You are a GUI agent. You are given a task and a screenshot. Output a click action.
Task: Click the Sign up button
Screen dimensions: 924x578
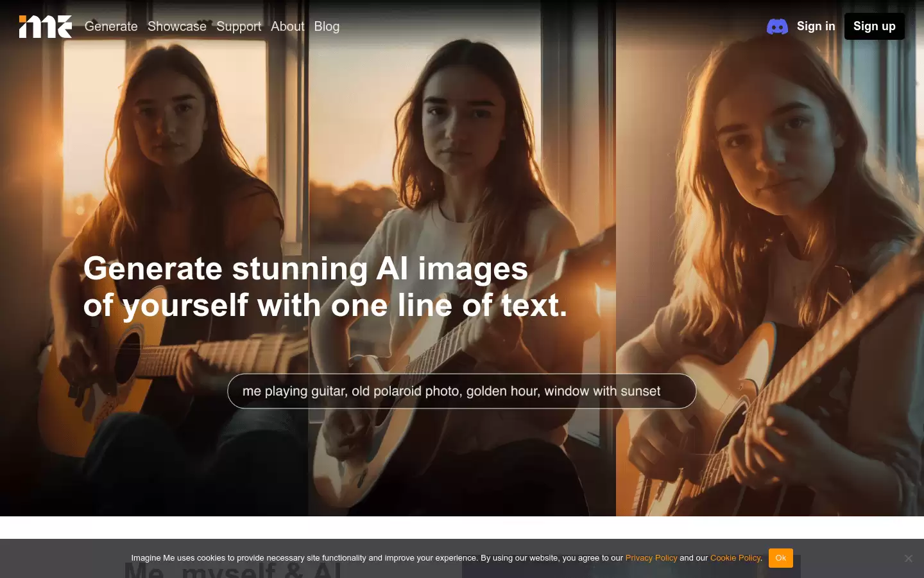[875, 26]
